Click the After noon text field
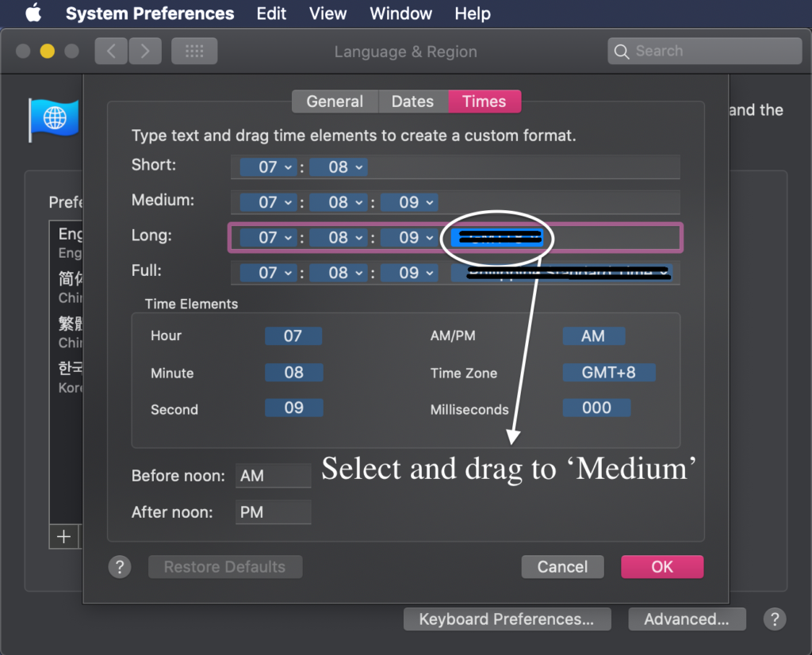Image resolution: width=812 pixels, height=655 pixels. click(x=274, y=512)
